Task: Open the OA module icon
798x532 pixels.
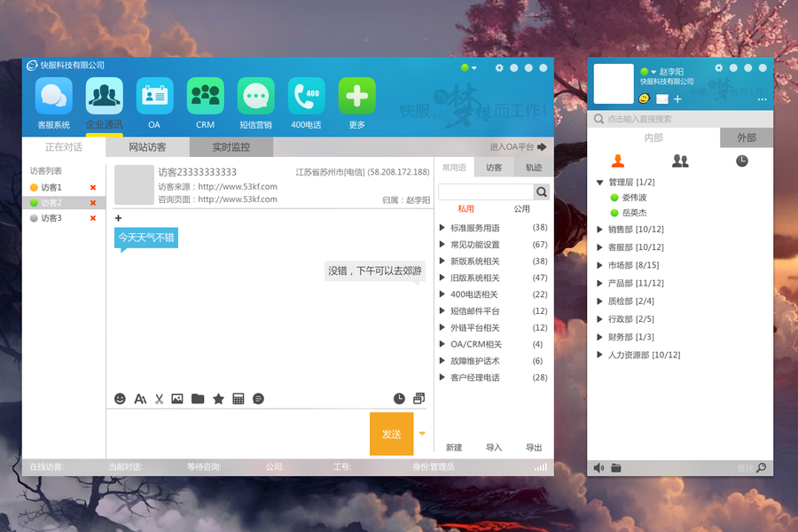Action: click(154, 96)
